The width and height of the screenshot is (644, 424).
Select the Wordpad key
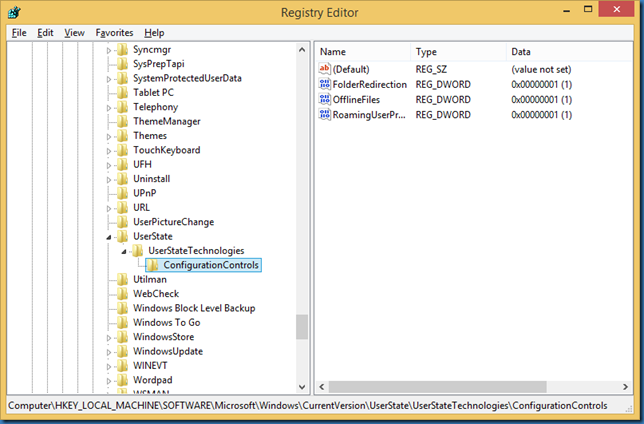pyautogui.click(x=153, y=380)
